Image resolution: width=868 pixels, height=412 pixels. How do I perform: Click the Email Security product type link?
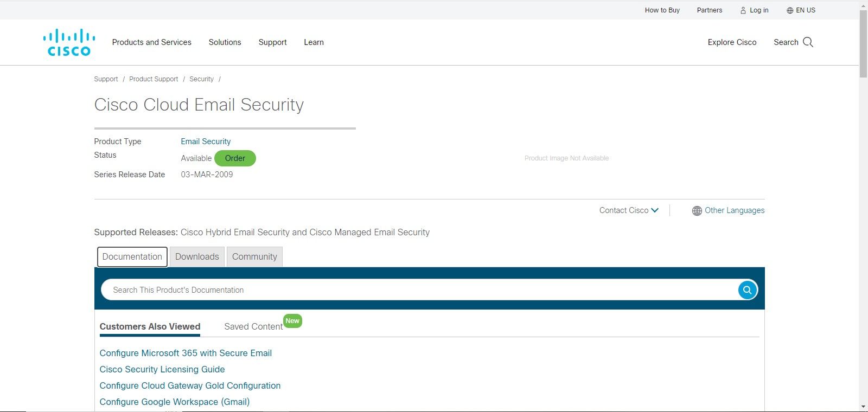206,141
